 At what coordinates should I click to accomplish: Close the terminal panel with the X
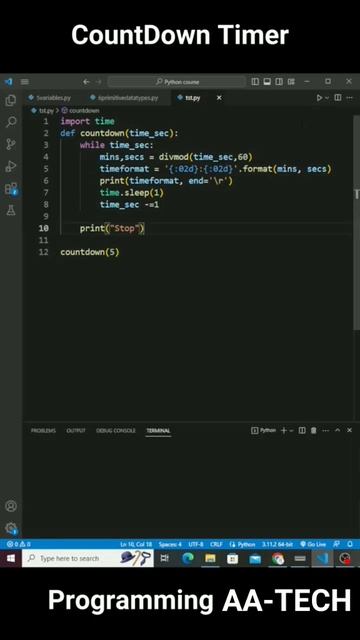click(x=349, y=430)
